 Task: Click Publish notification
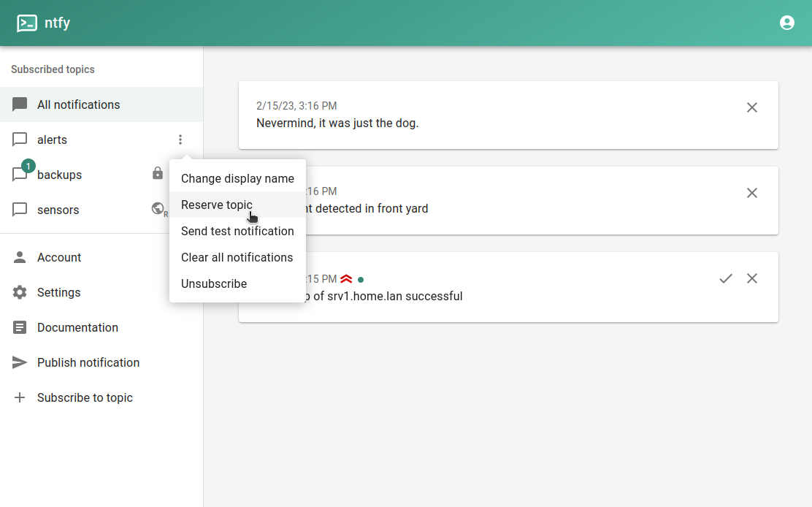88,362
